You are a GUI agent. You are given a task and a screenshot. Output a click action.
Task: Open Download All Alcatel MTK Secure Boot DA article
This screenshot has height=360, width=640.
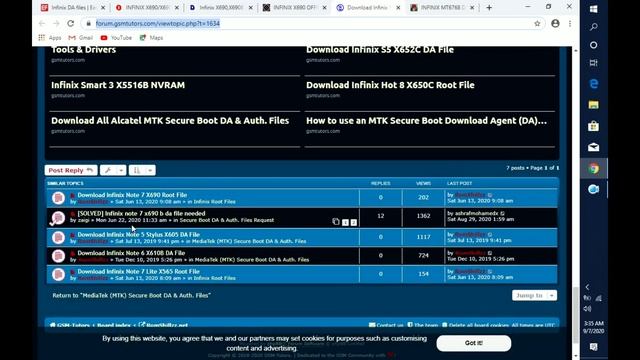point(170,120)
